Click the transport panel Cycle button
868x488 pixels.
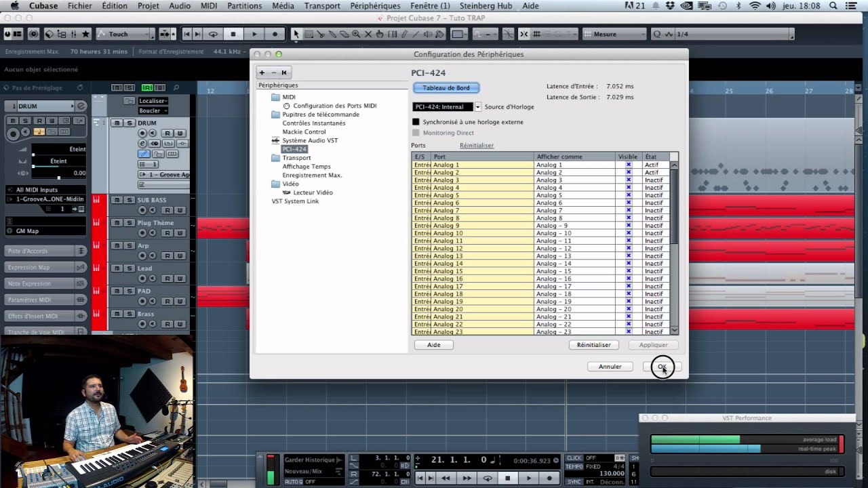pyautogui.click(x=487, y=478)
